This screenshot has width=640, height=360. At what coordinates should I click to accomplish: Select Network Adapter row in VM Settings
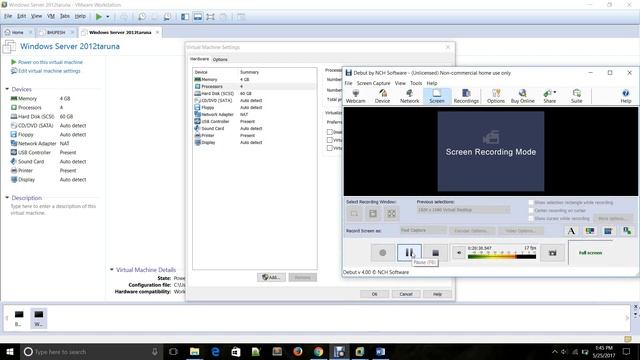[x=254, y=114]
